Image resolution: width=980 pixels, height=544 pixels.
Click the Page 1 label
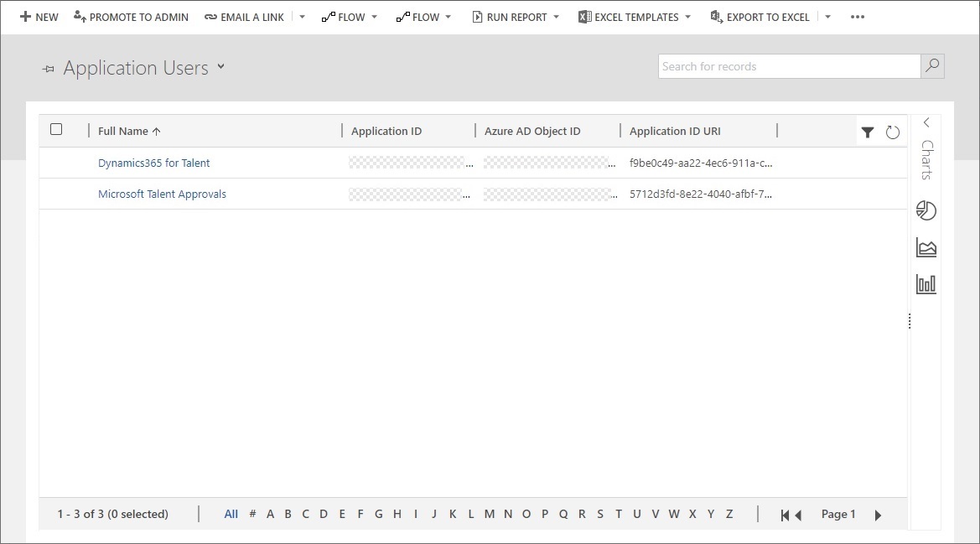[838, 514]
